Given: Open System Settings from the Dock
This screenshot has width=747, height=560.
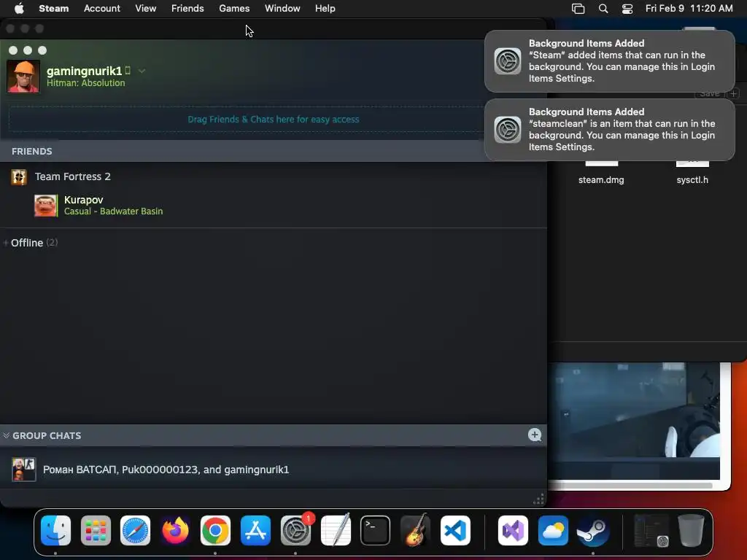Looking at the screenshot, I should point(295,531).
